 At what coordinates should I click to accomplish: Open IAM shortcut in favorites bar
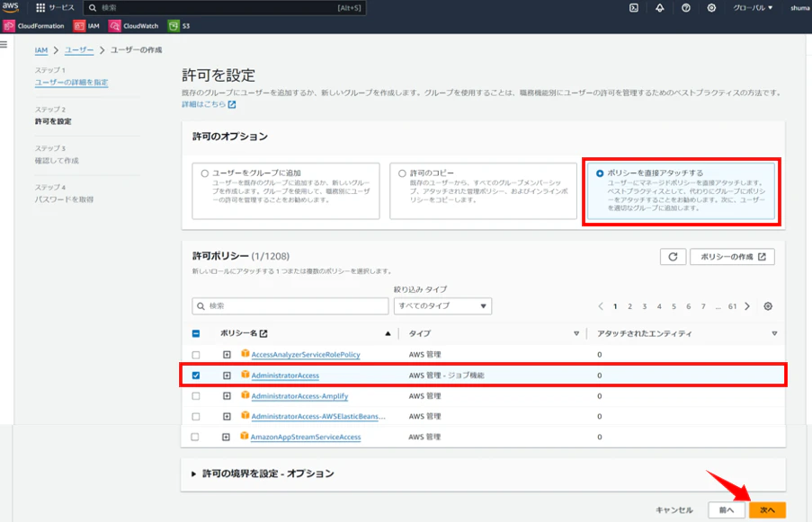pyautogui.click(x=86, y=26)
